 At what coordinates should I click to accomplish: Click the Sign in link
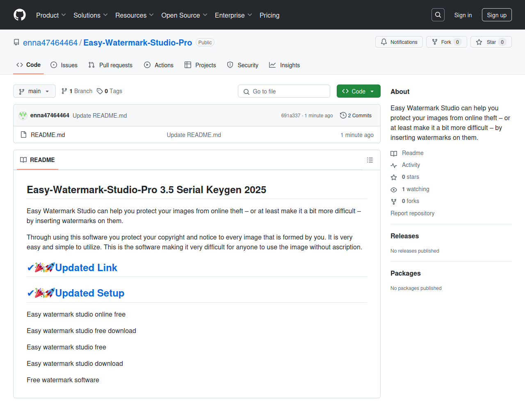tap(463, 15)
